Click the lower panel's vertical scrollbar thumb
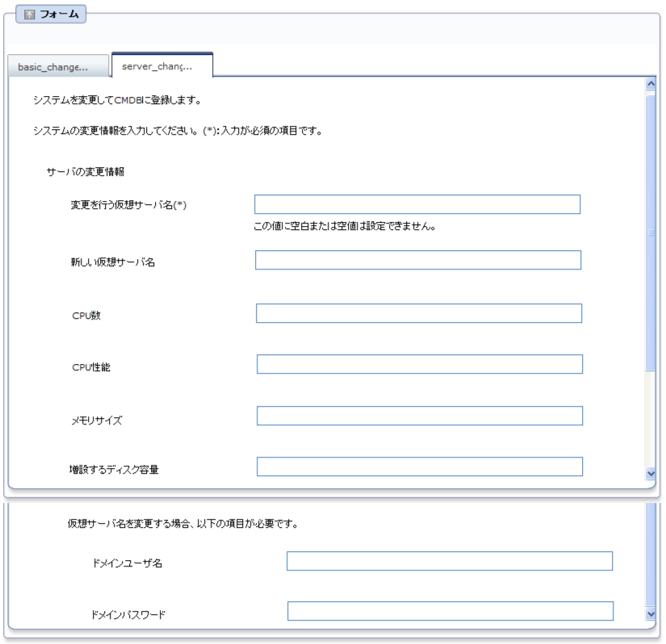The height and width of the screenshot is (644, 666). (651, 554)
